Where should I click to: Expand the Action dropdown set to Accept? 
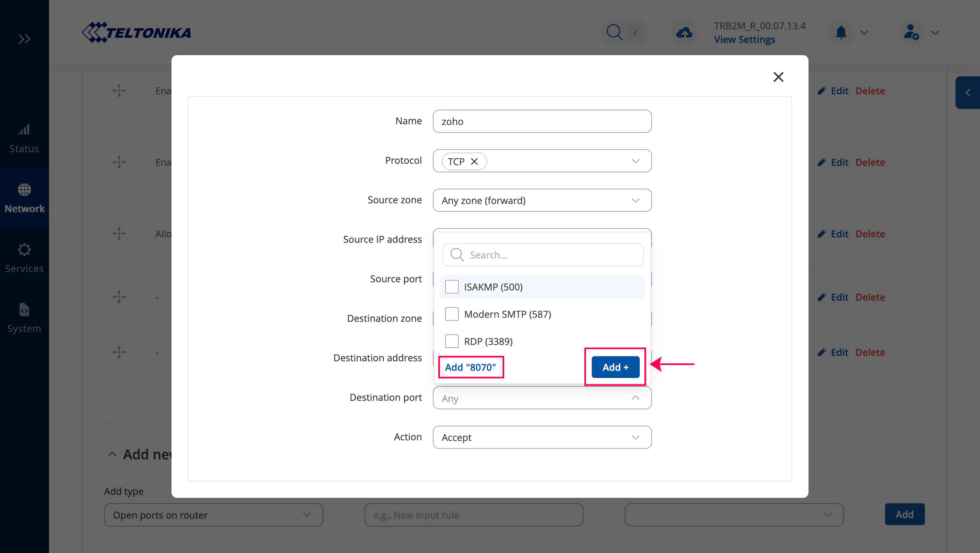[x=542, y=437]
